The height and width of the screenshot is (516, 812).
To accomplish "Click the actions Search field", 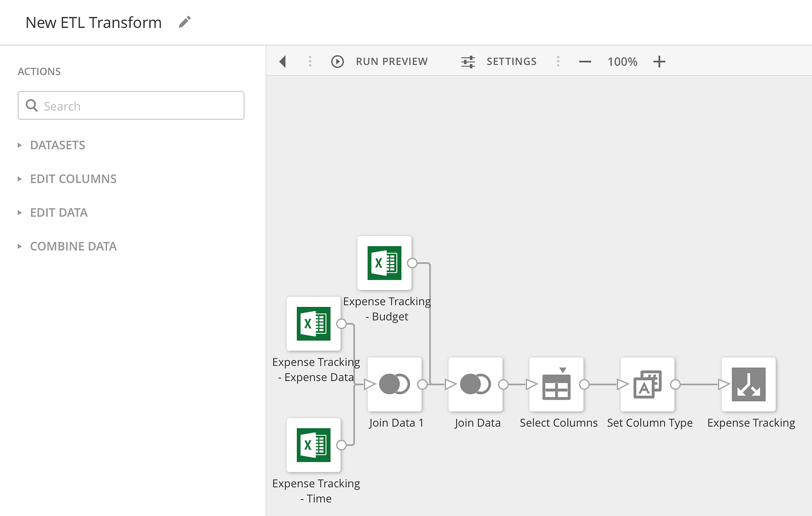I will pos(131,106).
